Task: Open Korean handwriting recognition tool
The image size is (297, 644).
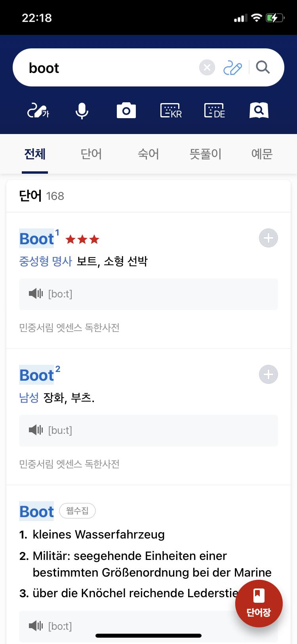Action: click(x=38, y=111)
